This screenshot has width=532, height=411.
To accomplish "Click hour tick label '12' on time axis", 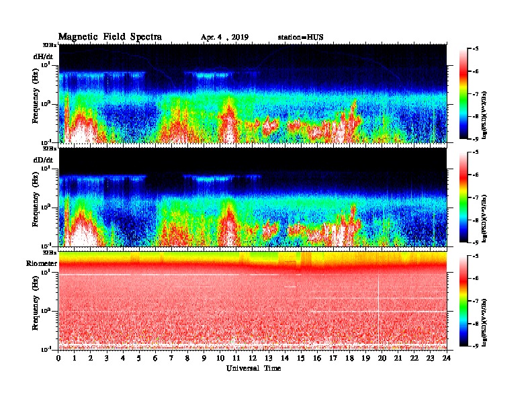I will (253, 359).
